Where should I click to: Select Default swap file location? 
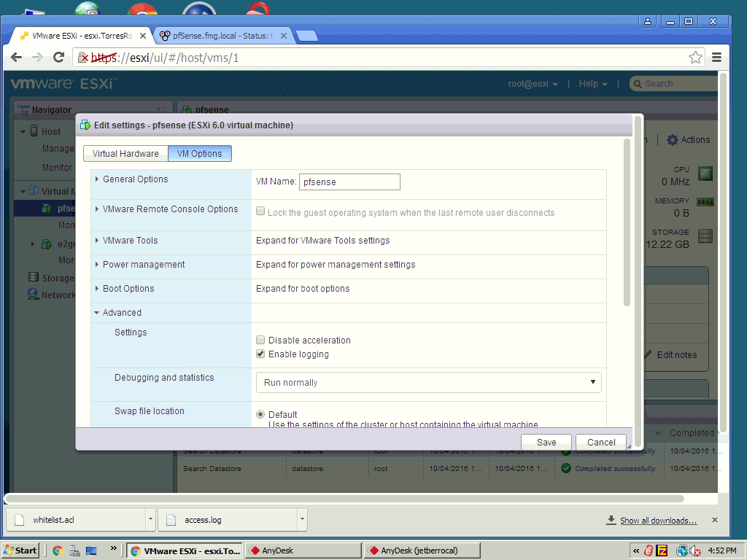click(260, 414)
